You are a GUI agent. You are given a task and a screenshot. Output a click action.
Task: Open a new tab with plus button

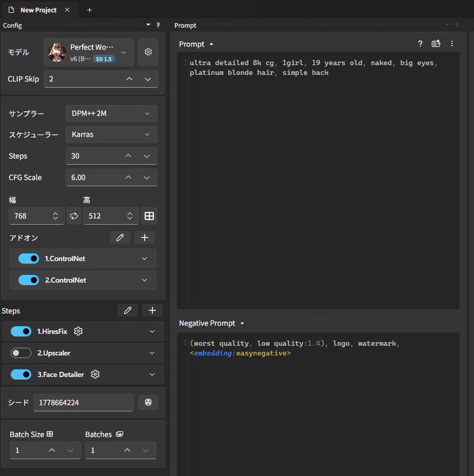pos(90,10)
